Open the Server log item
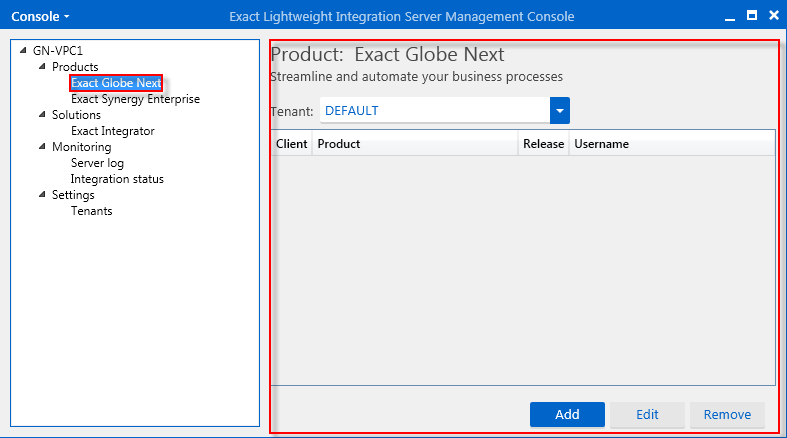The image size is (787, 438). [x=97, y=163]
